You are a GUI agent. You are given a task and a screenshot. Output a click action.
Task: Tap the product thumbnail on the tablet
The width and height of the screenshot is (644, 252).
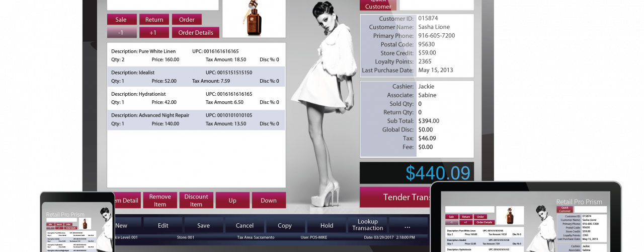coord(510,215)
